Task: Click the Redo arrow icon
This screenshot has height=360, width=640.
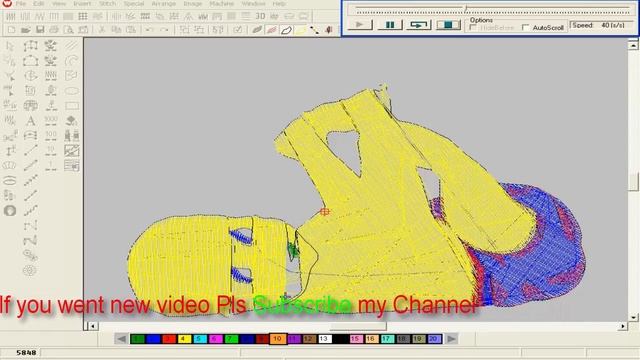Action: click(164, 30)
